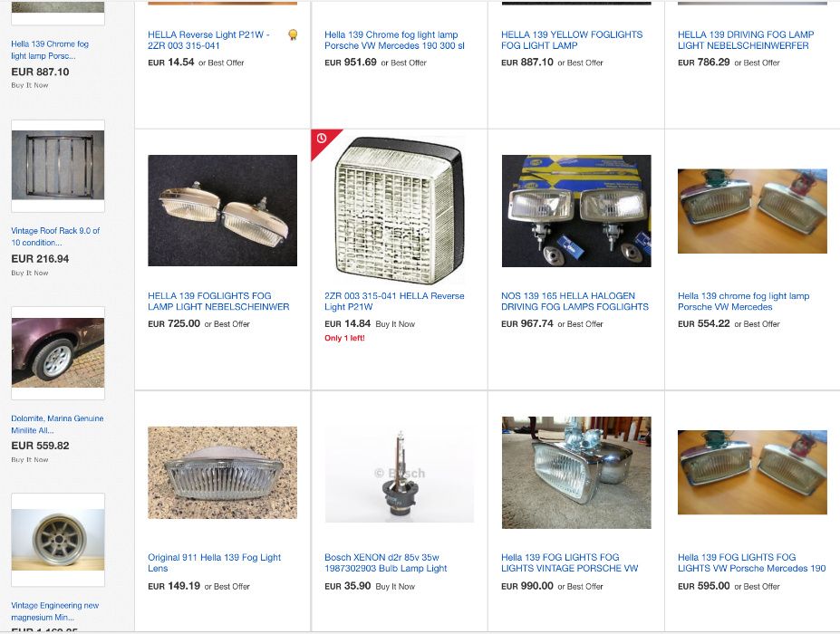Open Original 911 Hella 139 Fog Light Lens

click(214, 562)
